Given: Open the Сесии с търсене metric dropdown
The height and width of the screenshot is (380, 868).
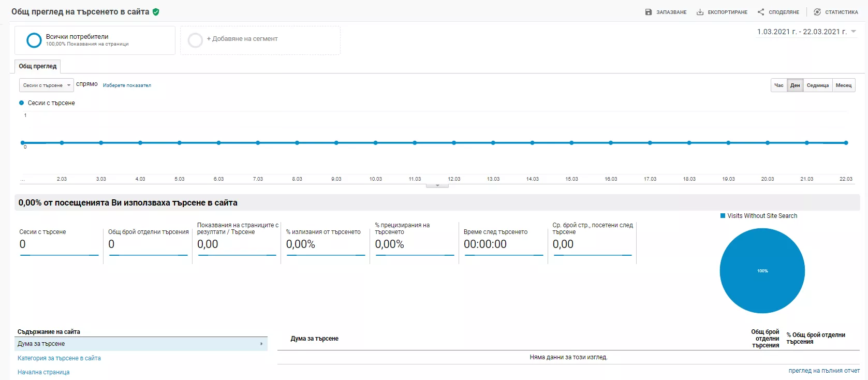Looking at the screenshot, I should pyautogui.click(x=47, y=85).
